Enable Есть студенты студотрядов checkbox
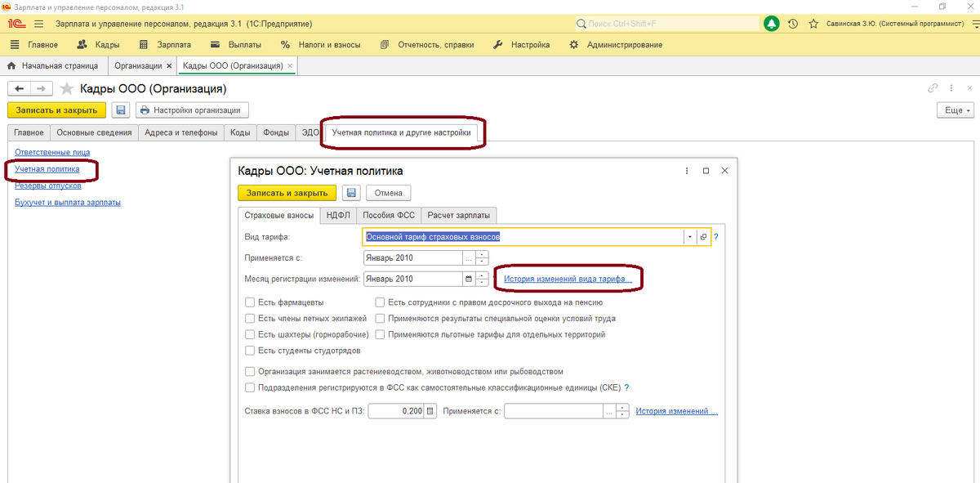This screenshot has height=483, width=980. 250,351
